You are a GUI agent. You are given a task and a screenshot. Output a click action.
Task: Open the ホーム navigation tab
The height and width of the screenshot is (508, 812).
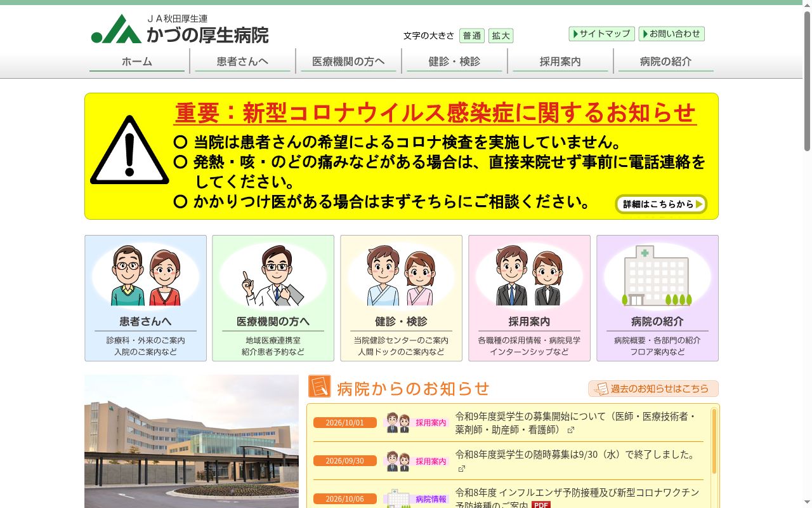coord(137,62)
